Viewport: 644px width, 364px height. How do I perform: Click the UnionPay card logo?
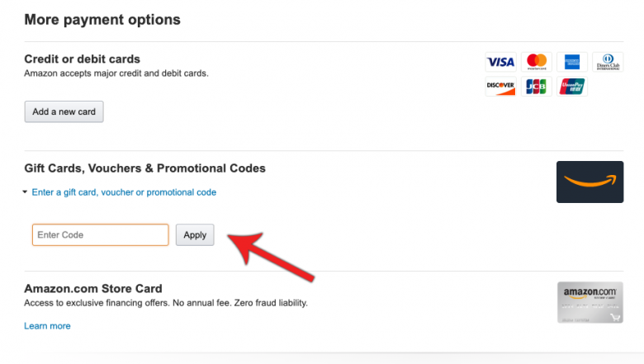click(572, 86)
